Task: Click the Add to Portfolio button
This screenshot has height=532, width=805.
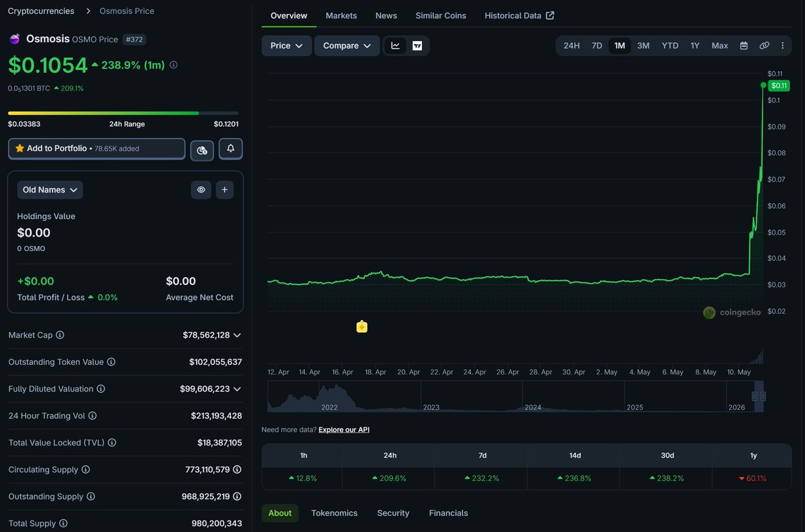Action: coord(97,148)
